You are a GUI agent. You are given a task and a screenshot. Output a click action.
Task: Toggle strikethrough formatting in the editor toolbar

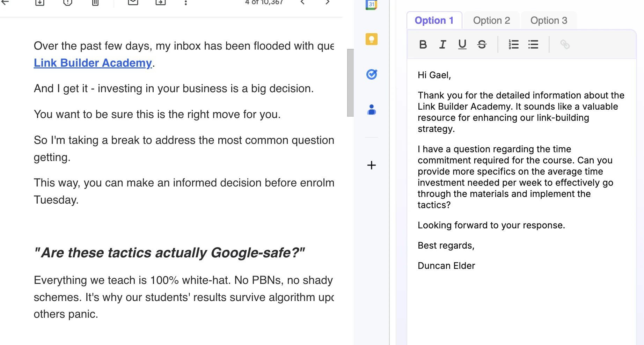pos(482,44)
